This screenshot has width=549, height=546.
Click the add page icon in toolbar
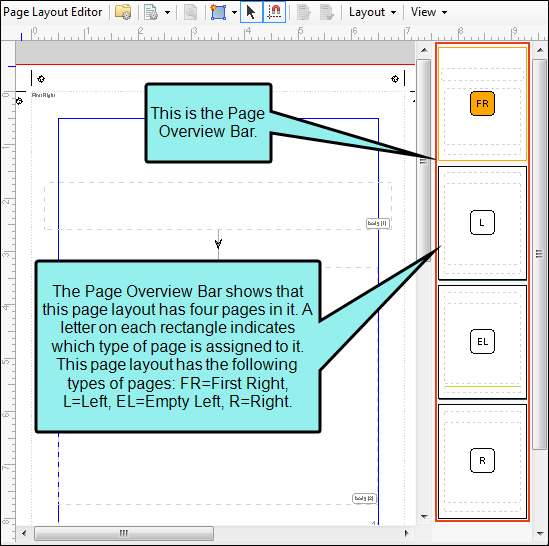[151, 12]
